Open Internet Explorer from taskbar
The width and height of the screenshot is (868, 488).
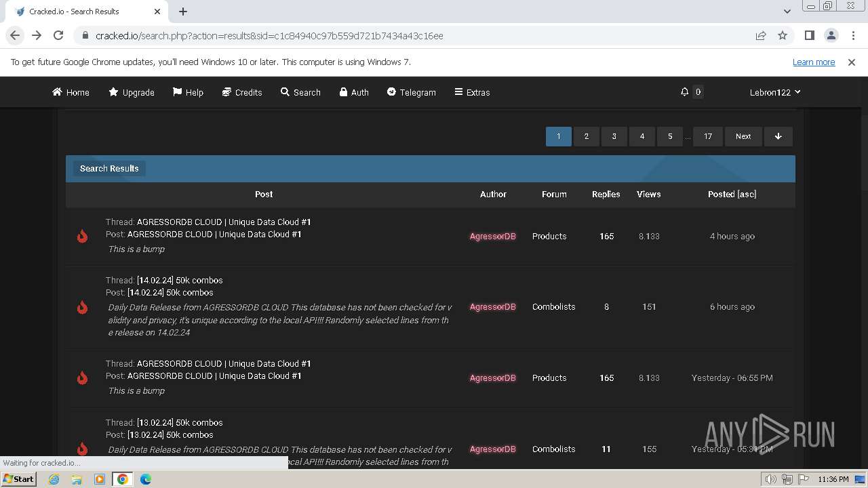pos(54,479)
